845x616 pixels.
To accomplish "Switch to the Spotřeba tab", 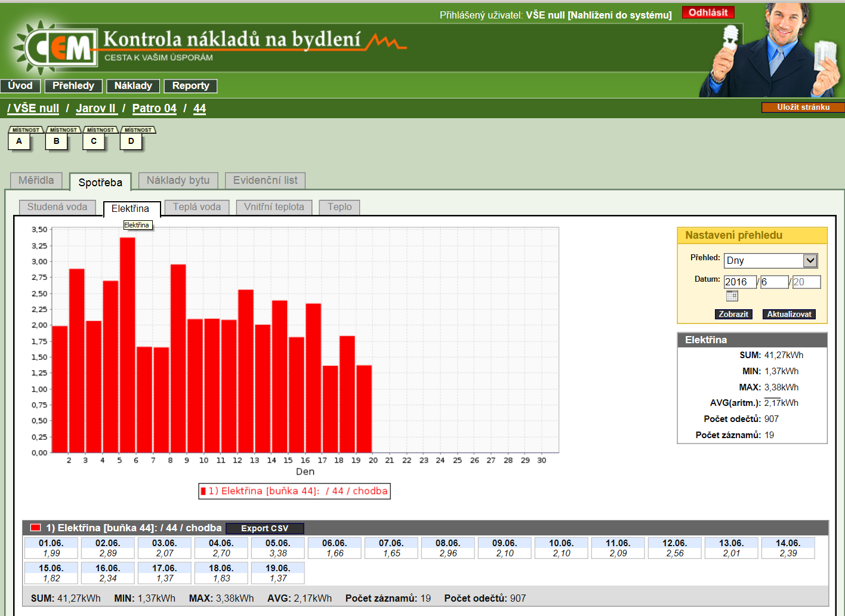I will click(x=100, y=182).
